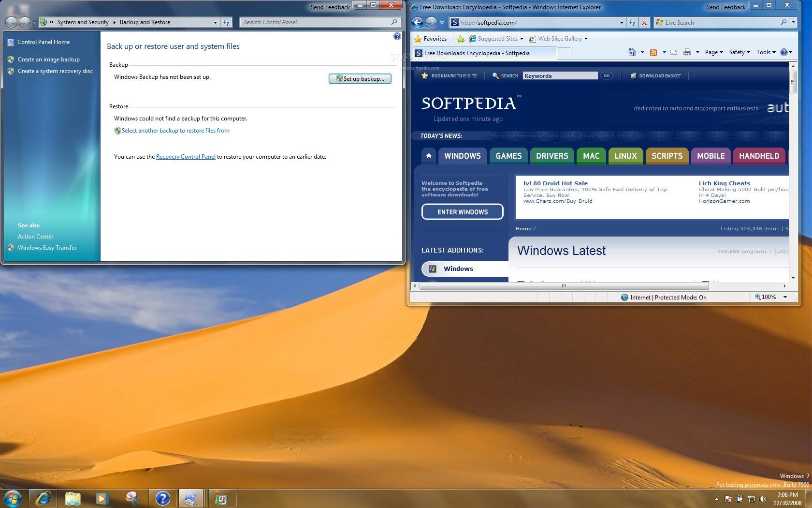Select the GAMES tab on Softpedia
The image size is (812, 508).
pyautogui.click(x=508, y=156)
